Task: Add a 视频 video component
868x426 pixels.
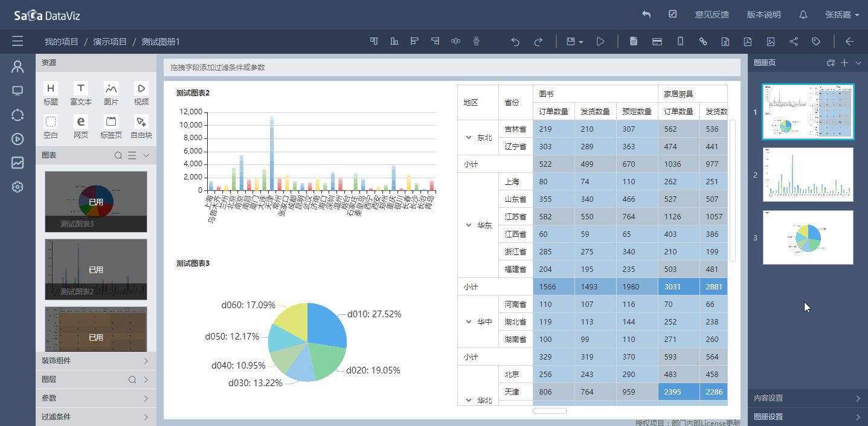Action: 141,94
